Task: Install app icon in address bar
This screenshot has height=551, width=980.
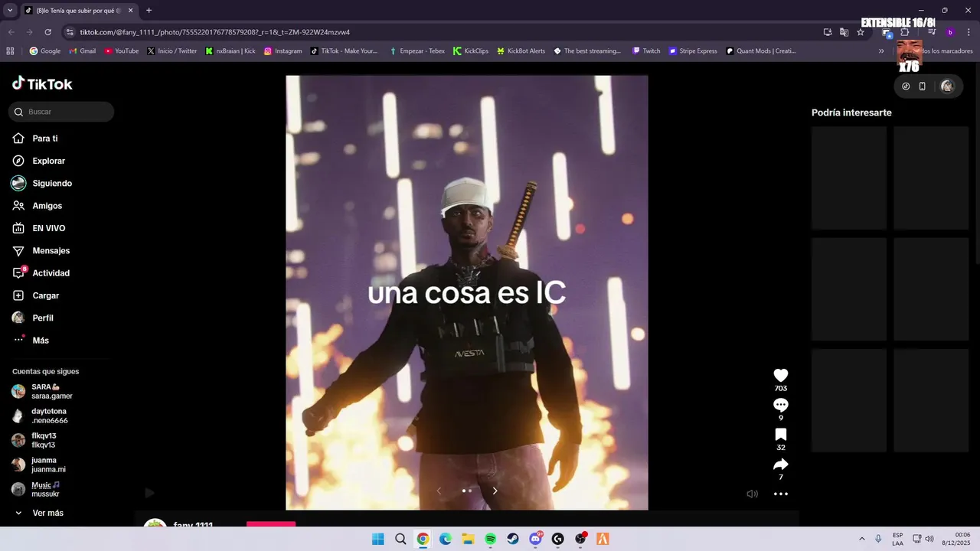Action: click(828, 32)
